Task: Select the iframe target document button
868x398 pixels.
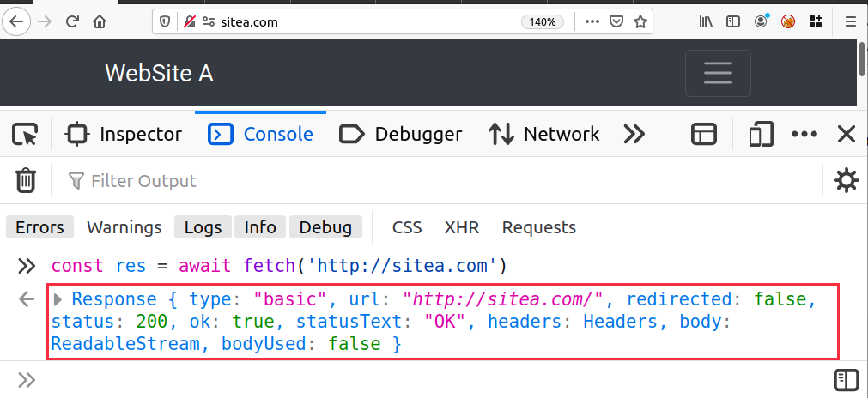Action: pyautogui.click(x=704, y=135)
